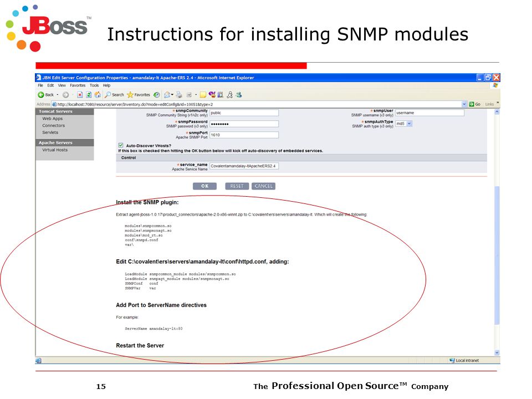Click the Refresh page icon
The image size is (532, 399).
[89, 95]
